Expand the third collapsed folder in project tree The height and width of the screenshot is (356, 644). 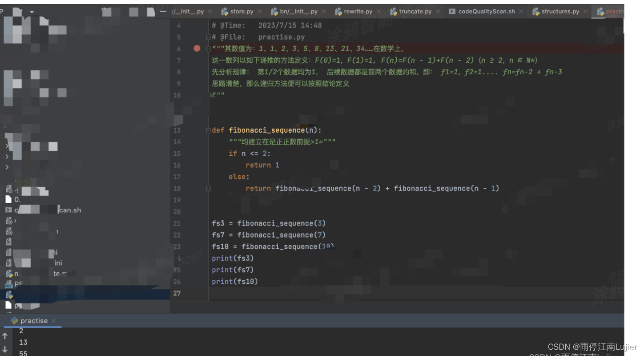pos(7,167)
